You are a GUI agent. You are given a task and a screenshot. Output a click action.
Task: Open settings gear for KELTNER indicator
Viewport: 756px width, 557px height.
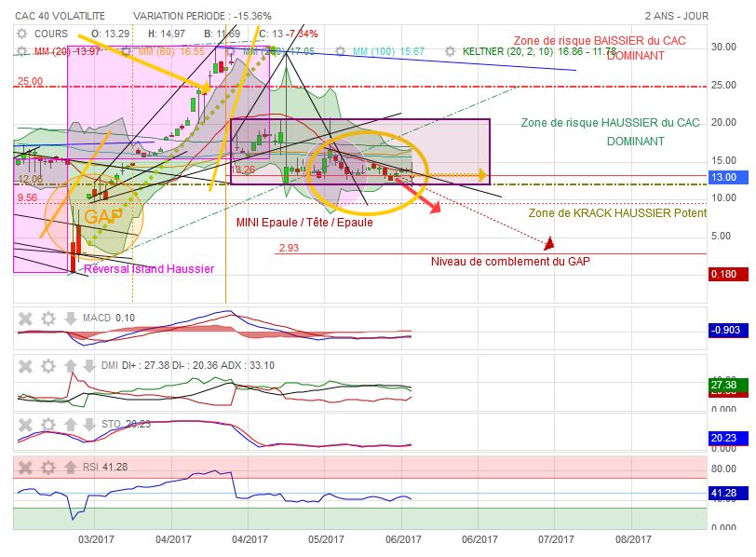[450, 51]
